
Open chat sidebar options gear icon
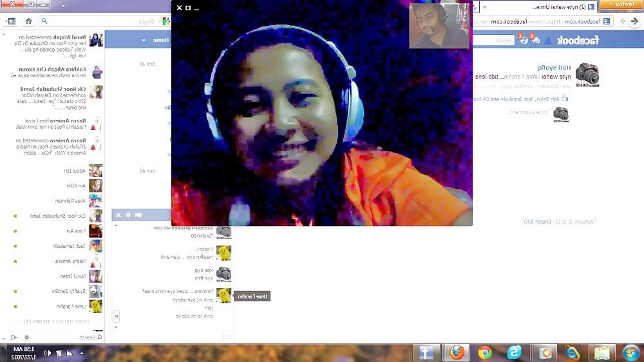tap(26, 338)
